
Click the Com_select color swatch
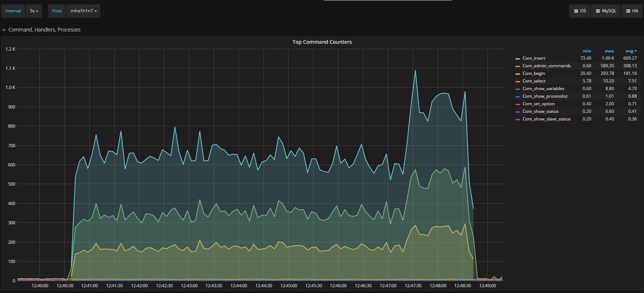pos(518,81)
